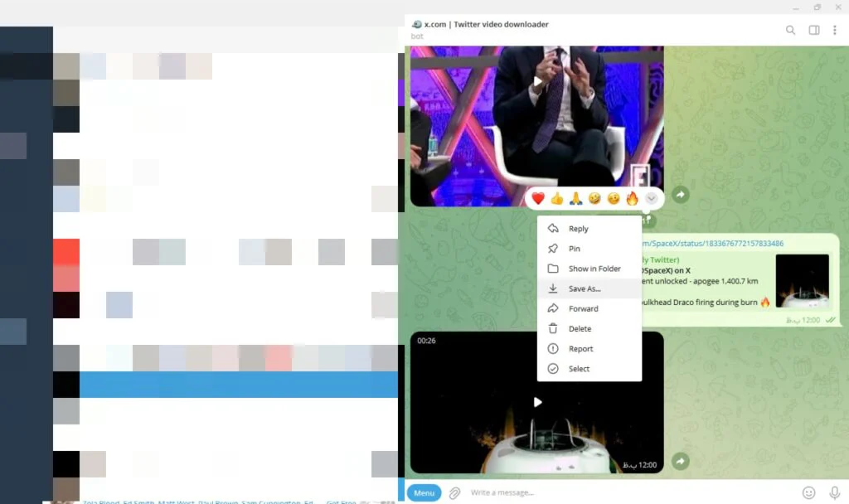
Task: React with the heart emoji
Action: coord(539,198)
